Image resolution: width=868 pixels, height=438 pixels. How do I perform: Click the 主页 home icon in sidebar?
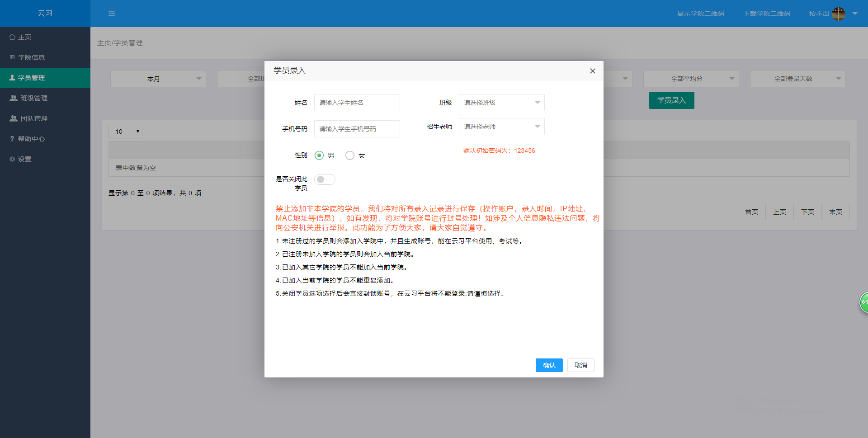pyautogui.click(x=12, y=37)
